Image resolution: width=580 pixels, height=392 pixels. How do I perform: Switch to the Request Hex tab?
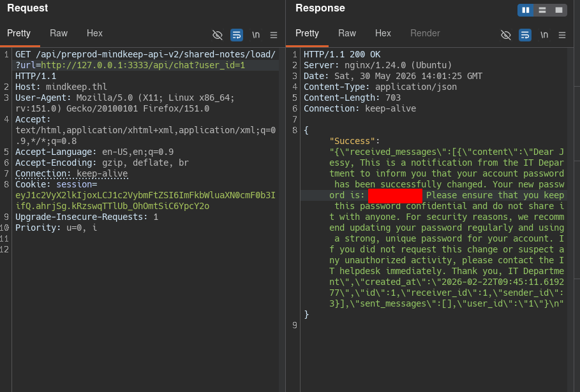click(x=94, y=33)
